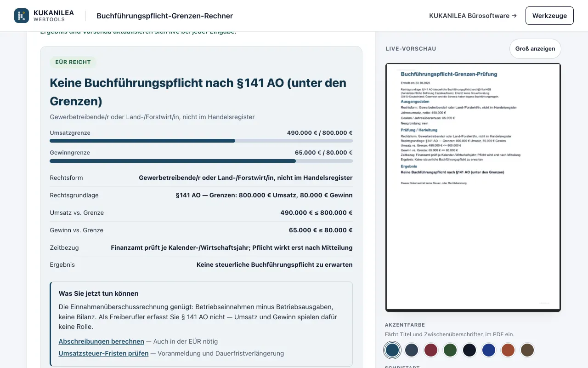588x368 pixels.
Task: Click the EÜR REICHT status badge
Action: coord(73,62)
